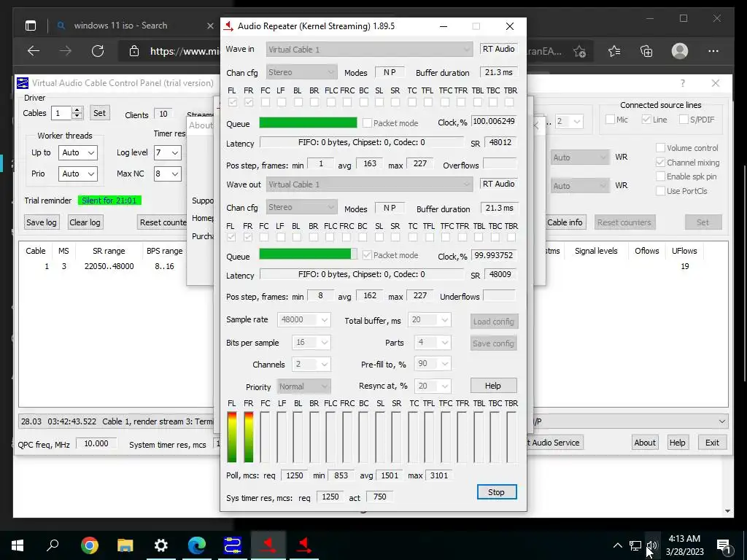Open Sample rate 48000 dropdown
The image size is (747, 560).
304,319
